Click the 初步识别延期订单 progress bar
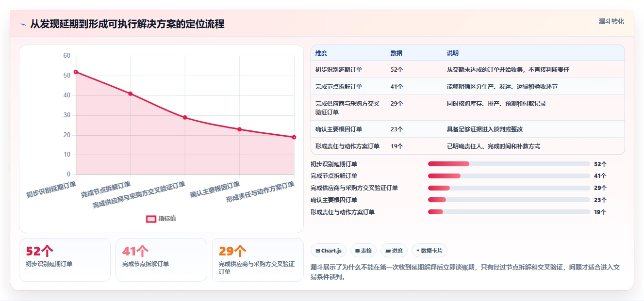The width and height of the screenshot is (644, 301). click(x=509, y=164)
